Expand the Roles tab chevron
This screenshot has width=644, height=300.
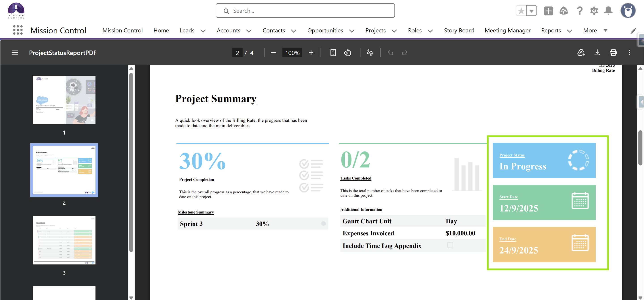(x=430, y=31)
